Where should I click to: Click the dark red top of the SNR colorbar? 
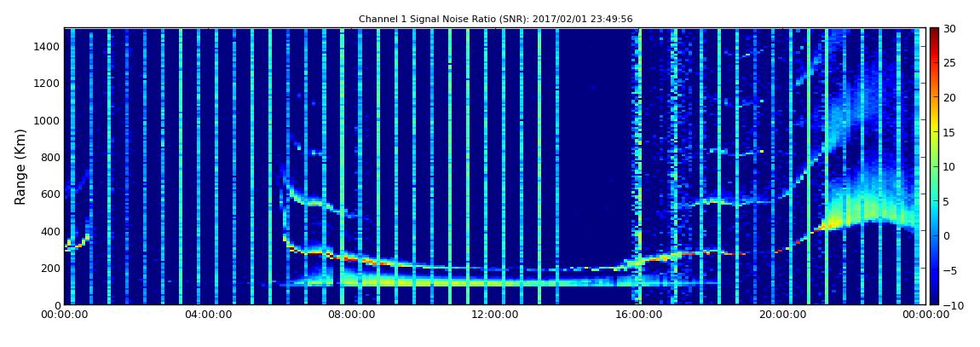(x=934, y=34)
